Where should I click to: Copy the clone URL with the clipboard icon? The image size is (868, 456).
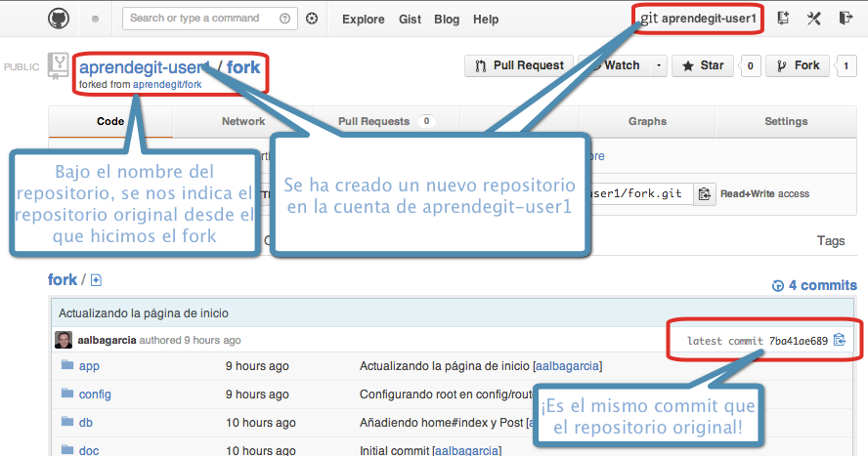(704, 193)
